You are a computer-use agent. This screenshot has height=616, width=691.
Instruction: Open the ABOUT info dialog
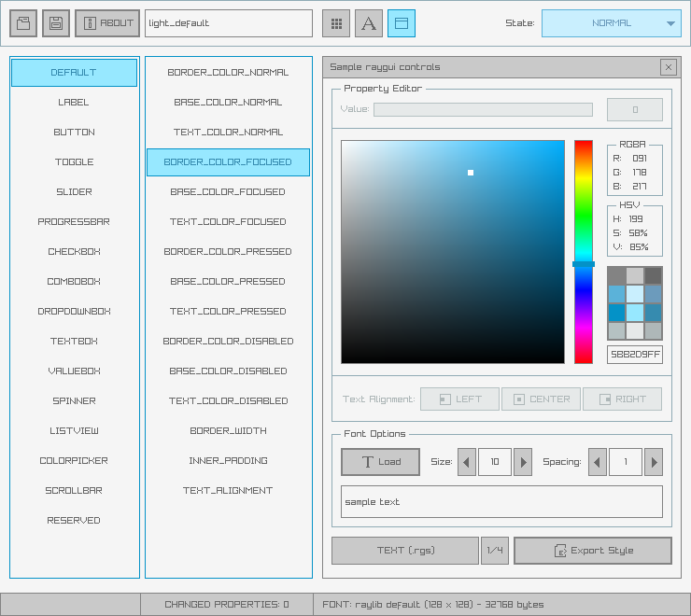[107, 23]
